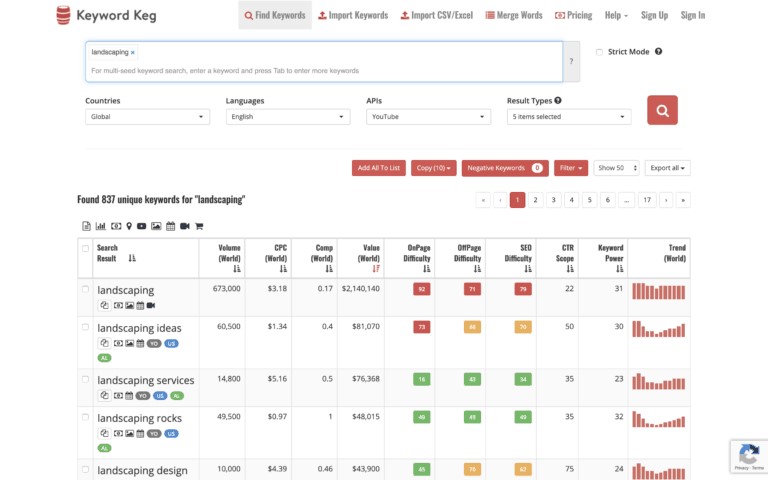Select the landscaping ideas row checkbox
Image resolution: width=768 pixels, height=480 pixels.
(85, 327)
